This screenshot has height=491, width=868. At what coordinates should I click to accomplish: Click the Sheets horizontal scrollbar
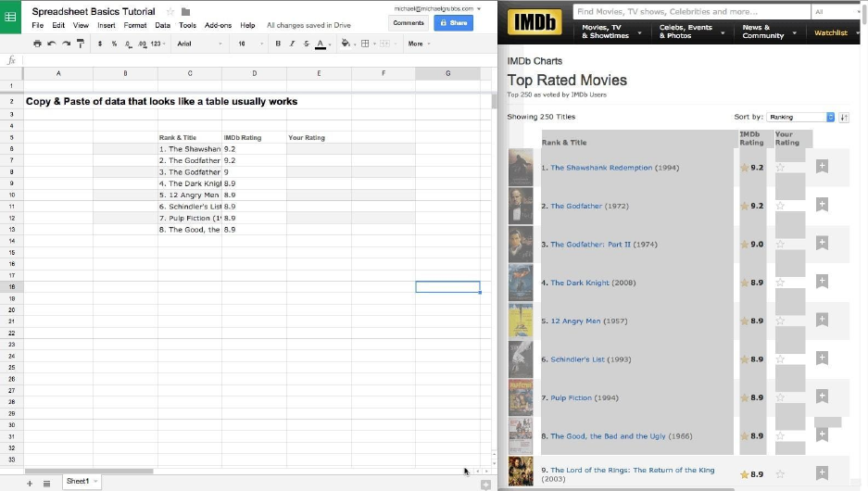point(89,471)
